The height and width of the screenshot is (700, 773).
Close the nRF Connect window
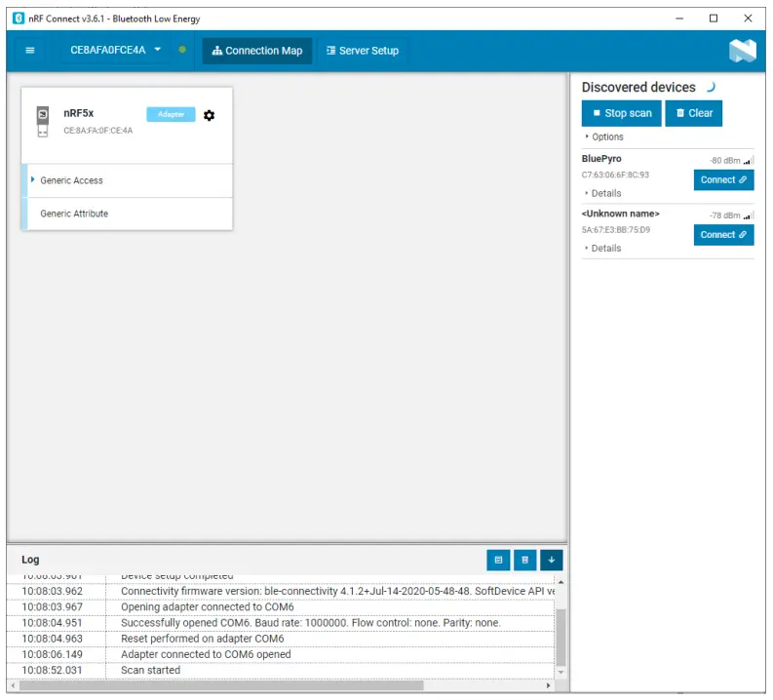pos(748,19)
